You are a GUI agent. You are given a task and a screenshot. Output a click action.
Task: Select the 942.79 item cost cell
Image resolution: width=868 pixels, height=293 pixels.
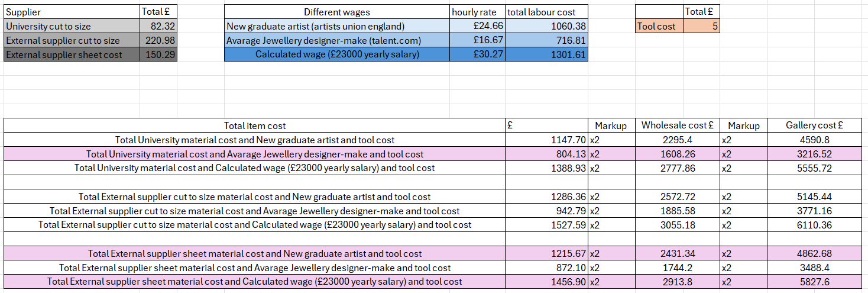[547, 211]
